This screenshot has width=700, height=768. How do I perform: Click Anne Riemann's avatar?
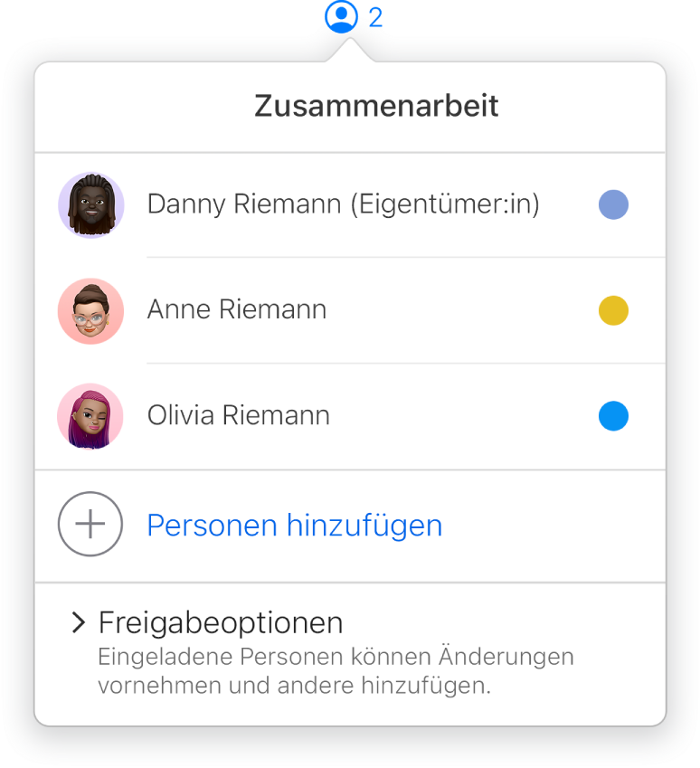(90, 311)
